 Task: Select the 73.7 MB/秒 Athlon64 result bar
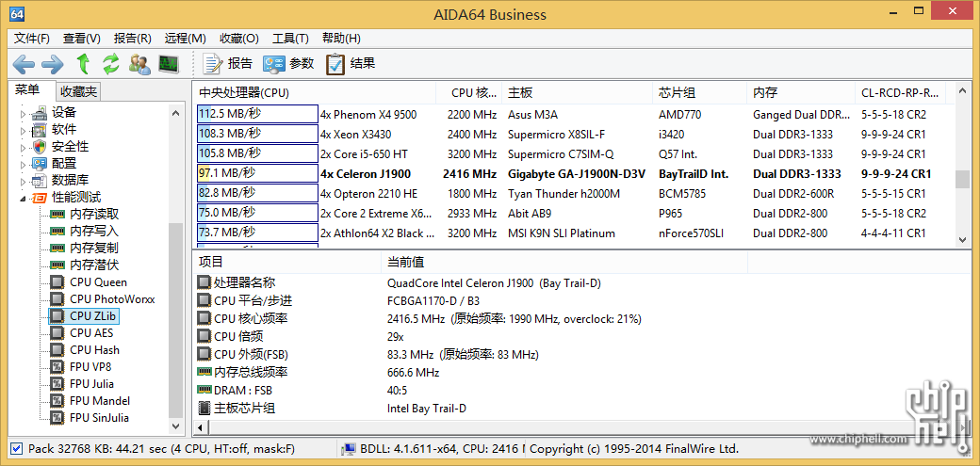(x=257, y=233)
